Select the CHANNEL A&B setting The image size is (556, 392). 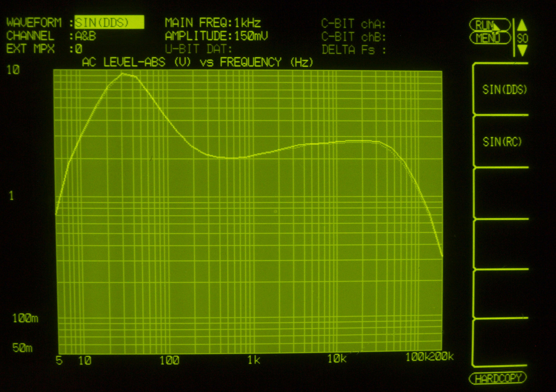coord(86,36)
